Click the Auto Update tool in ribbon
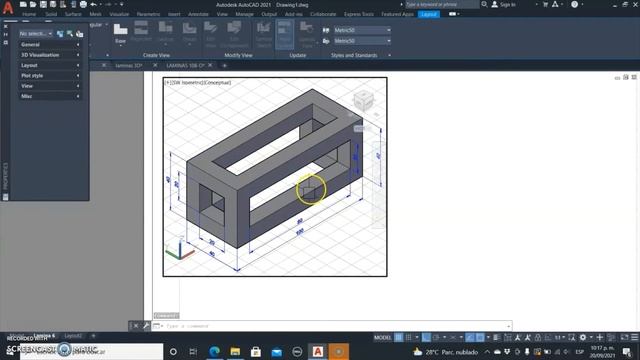 pos(284,34)
